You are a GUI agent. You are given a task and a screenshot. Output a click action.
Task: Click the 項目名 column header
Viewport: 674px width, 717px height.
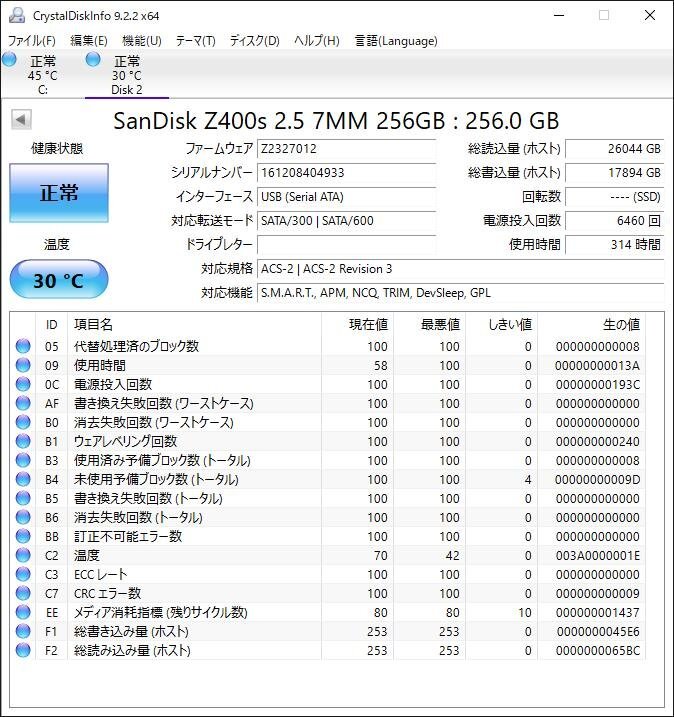[194, 324]
